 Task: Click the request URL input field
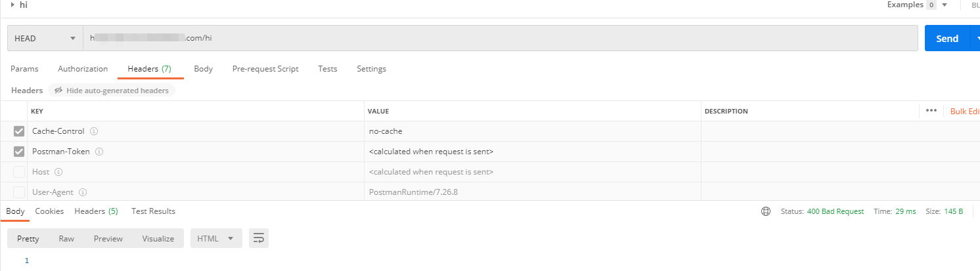coord(501,38)
